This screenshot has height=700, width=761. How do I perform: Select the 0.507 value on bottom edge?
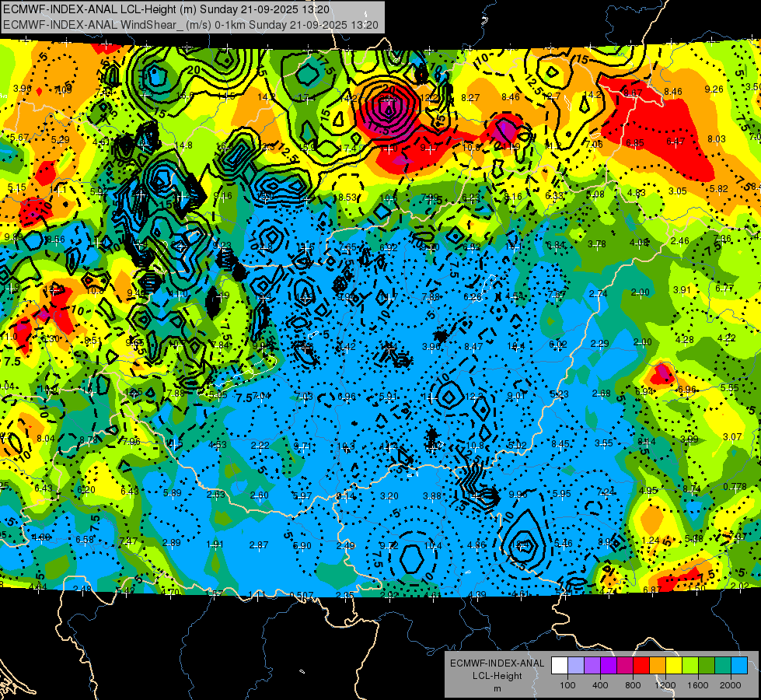(x=302, y=595)
